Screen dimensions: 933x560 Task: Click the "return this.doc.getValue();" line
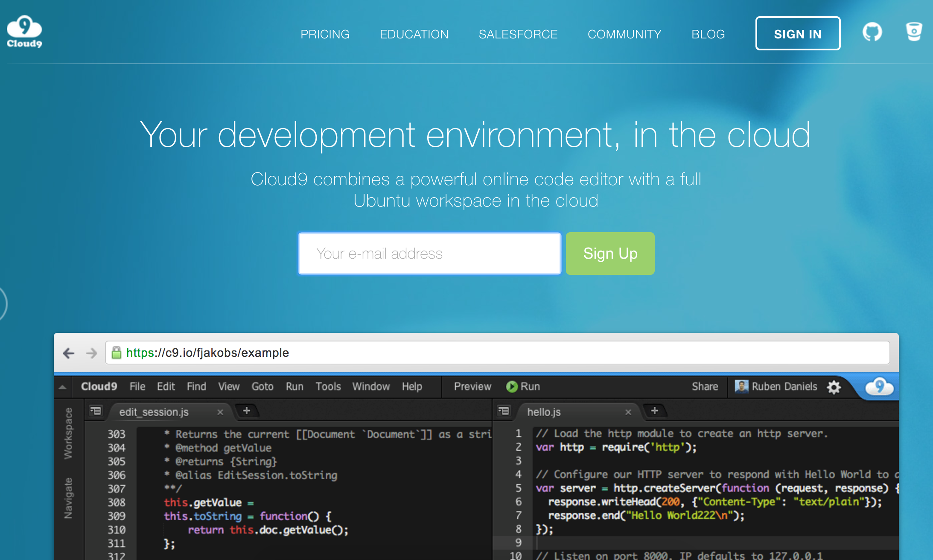268,530
